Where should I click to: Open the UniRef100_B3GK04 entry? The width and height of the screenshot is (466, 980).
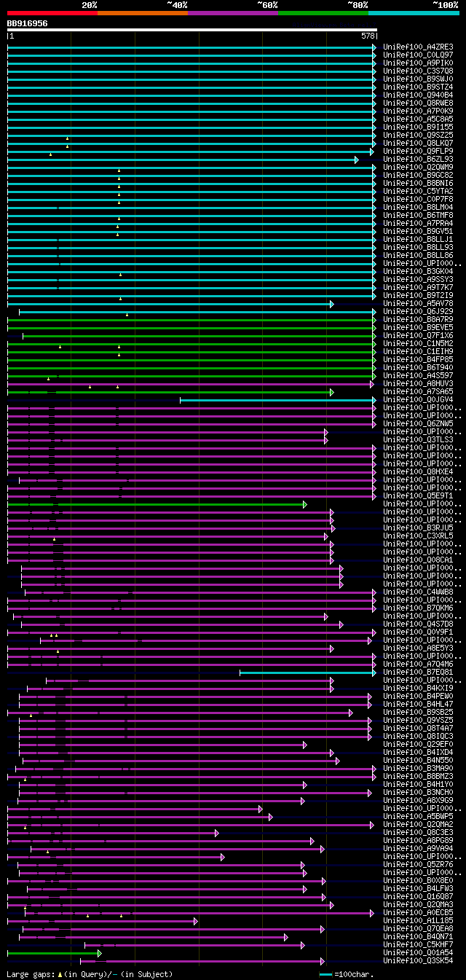[418, 271]
